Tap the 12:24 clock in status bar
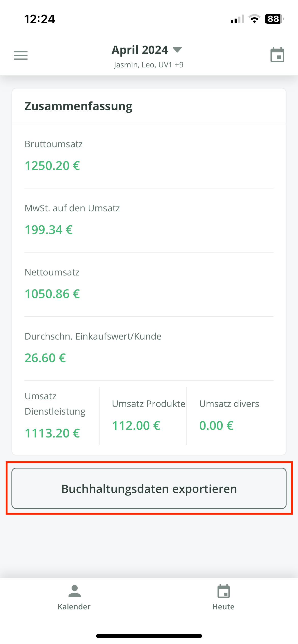The width and height of the screenshot is (298, 644). pyautogui.click(x=39, y=19)
